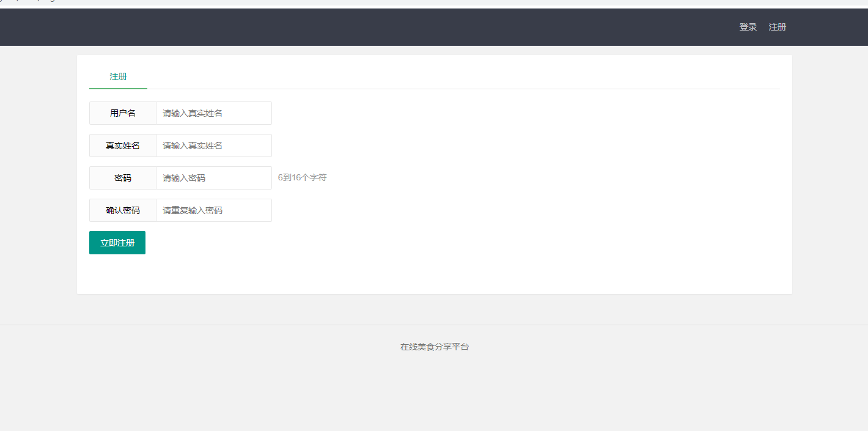Click the 确认密码 label box
The image size is (868, 431).
[123, 210]
